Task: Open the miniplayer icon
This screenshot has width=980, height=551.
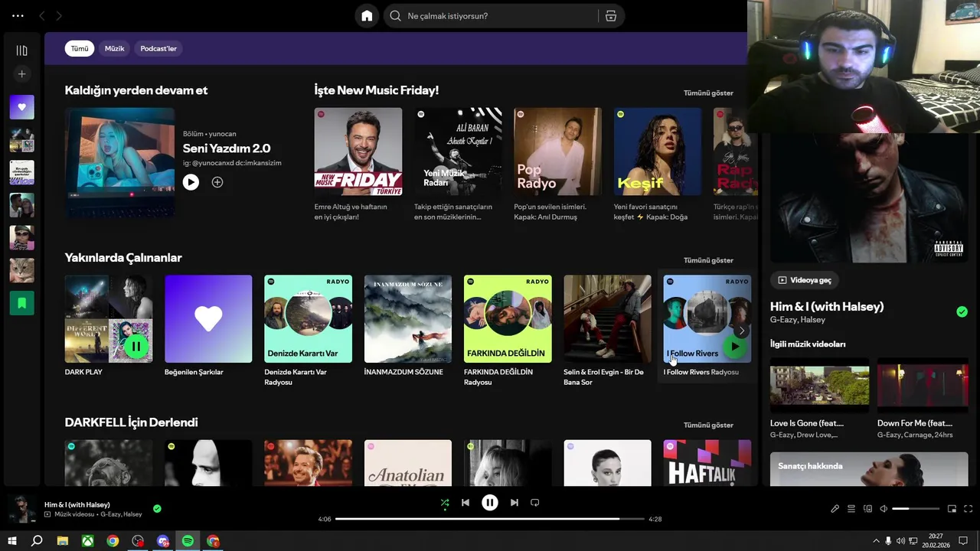Action: point(952,509)
